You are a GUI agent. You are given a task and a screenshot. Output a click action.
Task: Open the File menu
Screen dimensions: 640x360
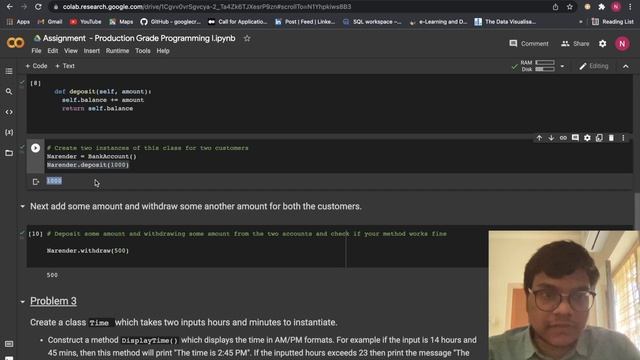[36, 51]
